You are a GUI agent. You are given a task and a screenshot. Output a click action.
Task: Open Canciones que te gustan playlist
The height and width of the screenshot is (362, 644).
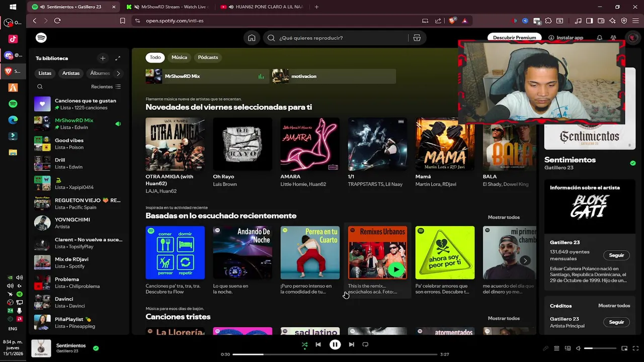[79, 104]
